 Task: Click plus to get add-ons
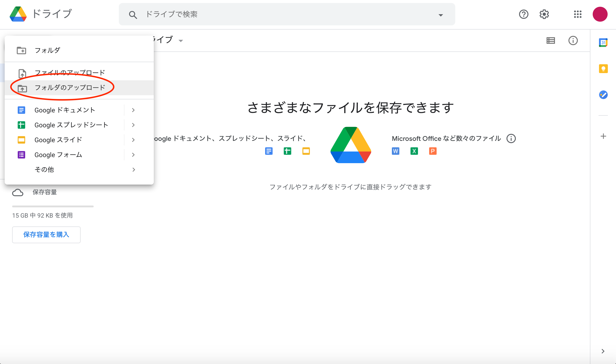[603, 136]
